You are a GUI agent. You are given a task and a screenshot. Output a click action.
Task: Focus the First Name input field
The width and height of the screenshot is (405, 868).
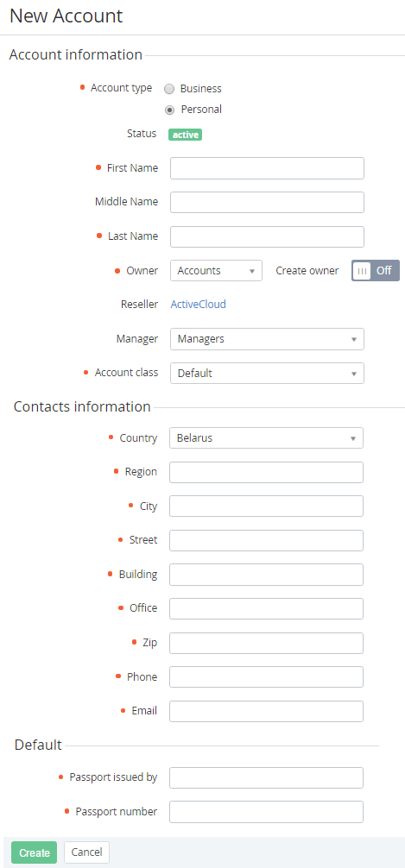tap(267, 168)
